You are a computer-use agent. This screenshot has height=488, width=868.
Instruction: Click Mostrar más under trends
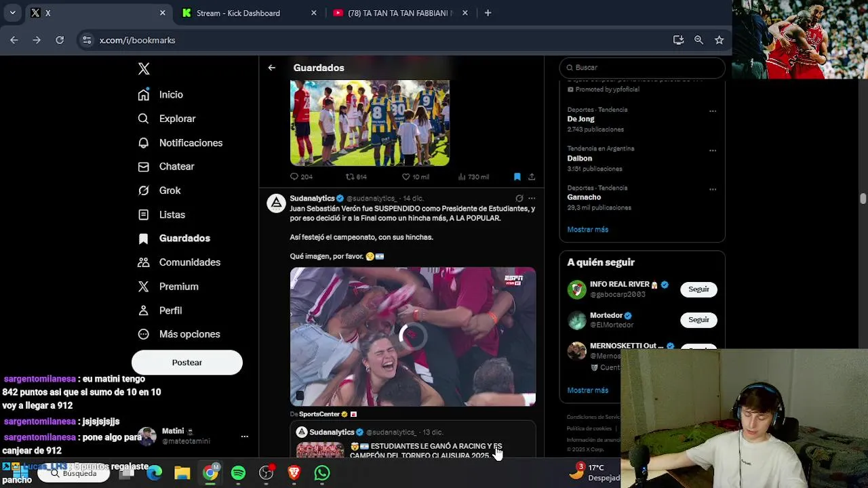588,230
